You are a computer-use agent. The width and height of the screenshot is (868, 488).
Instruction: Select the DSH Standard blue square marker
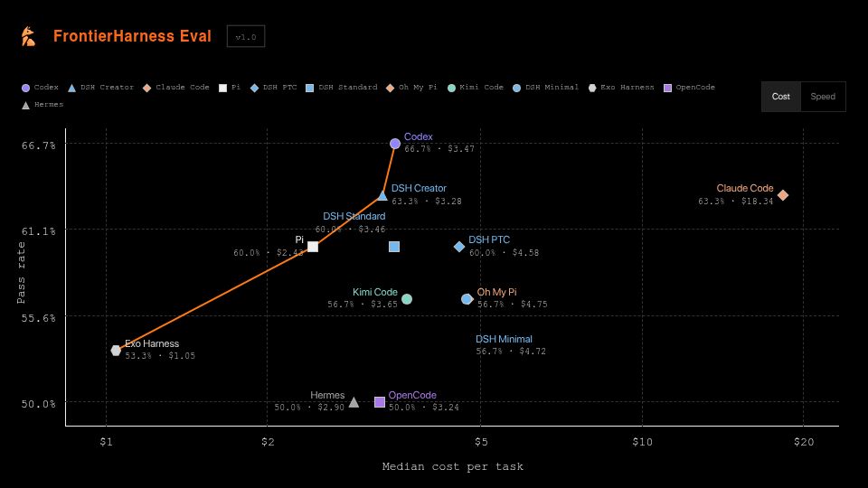click(394, 247)
